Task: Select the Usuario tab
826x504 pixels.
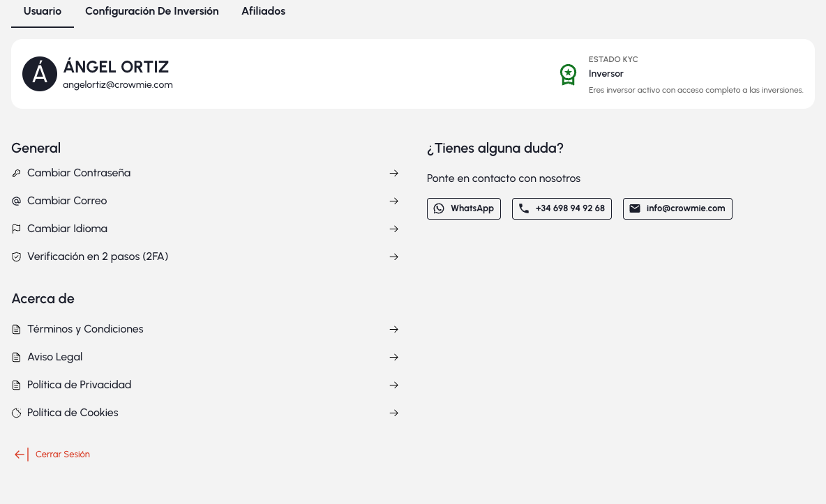Action: click(43, 11)
